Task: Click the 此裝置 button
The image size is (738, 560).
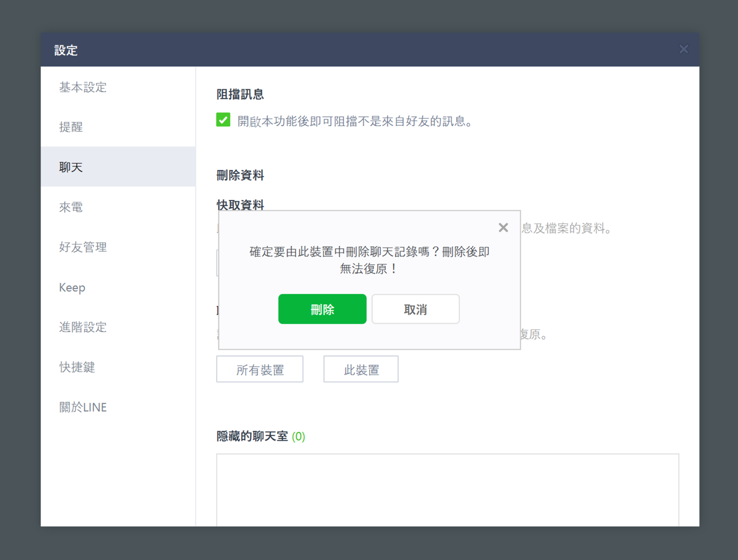Action: click(x=361, y=369)
